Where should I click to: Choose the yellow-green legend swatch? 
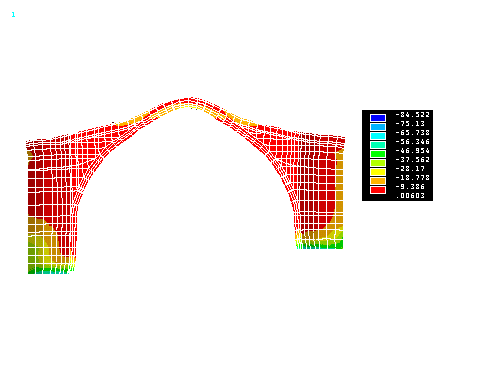tap(378, 163)
